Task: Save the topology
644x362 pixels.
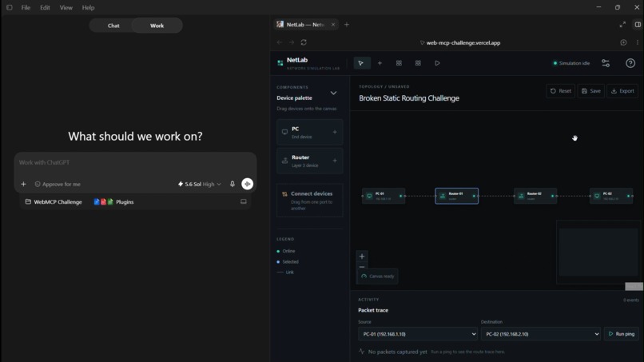Action: [x=591, y=91]
